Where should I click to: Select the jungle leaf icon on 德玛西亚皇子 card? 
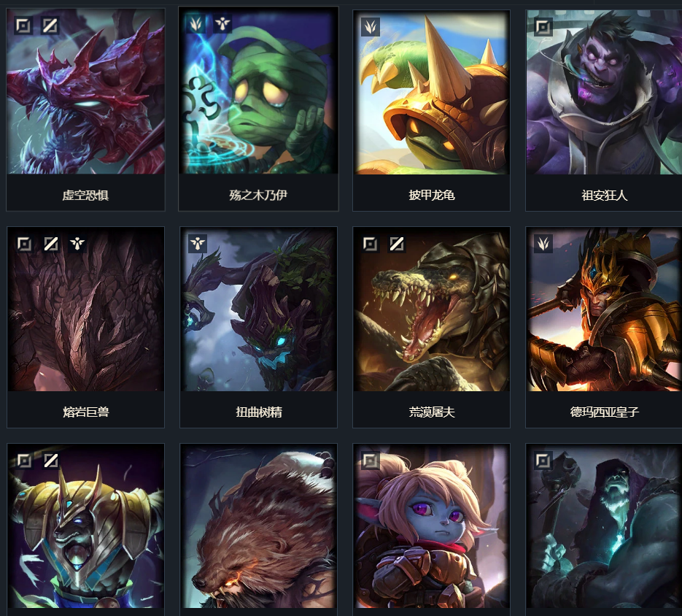(543, 244)
